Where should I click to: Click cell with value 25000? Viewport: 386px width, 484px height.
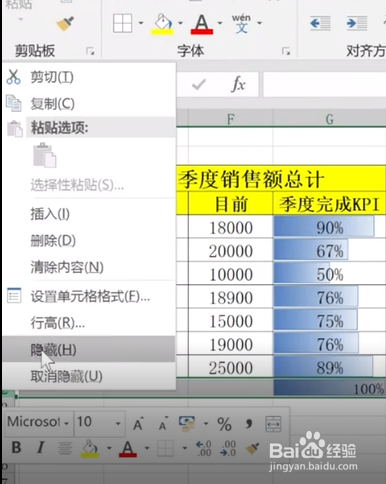[230, 367]
